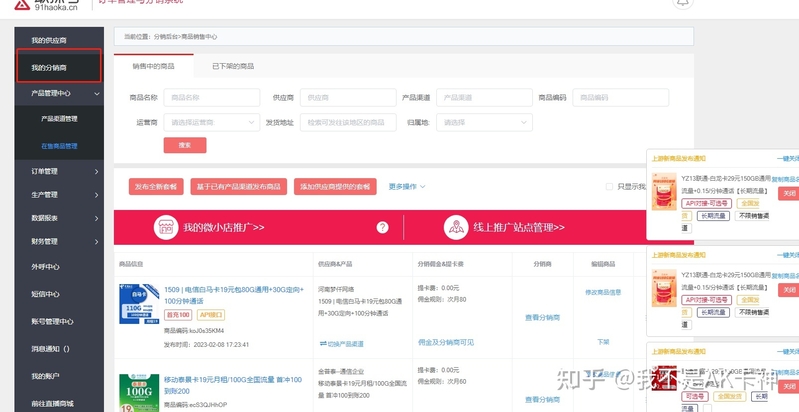The image size is (799, 412).
Task: Click 查看分销商 for 电信白马卡 row
Action: 543,317
